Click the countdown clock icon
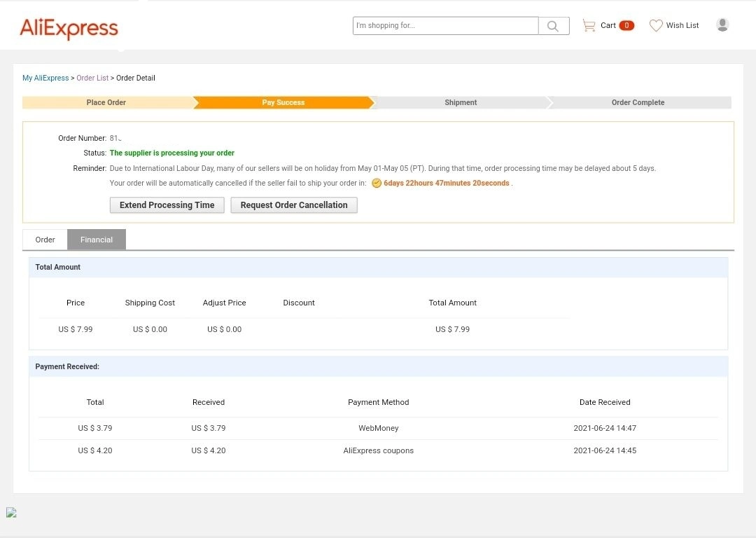Image resolution: width=756 pixels, height=538 pixels. click(377, 184)
